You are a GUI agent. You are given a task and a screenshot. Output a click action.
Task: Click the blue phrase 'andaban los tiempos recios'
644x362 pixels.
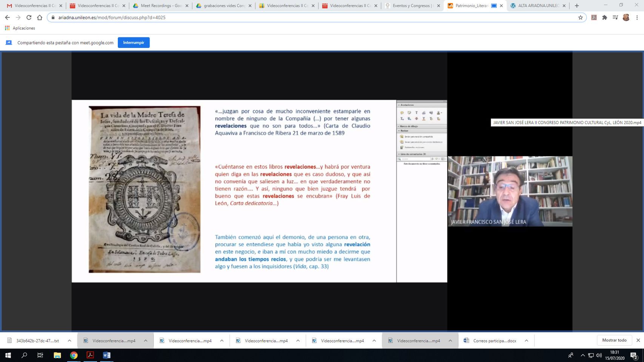(x=251, y=259)
